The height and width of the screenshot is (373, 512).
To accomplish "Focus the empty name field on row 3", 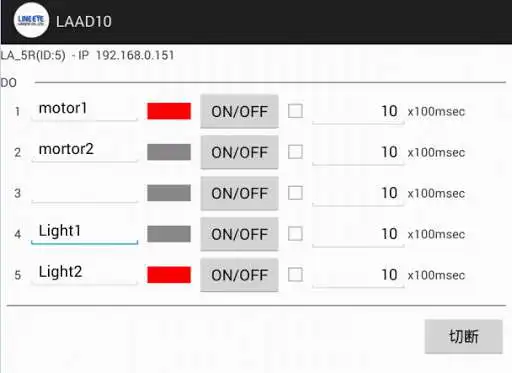I will tap(84, 192).
